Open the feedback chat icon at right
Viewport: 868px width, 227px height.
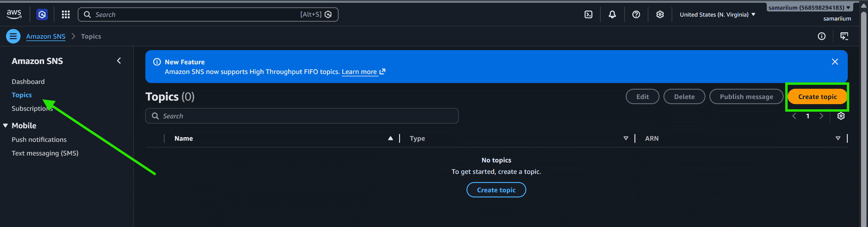click(844, 36)
